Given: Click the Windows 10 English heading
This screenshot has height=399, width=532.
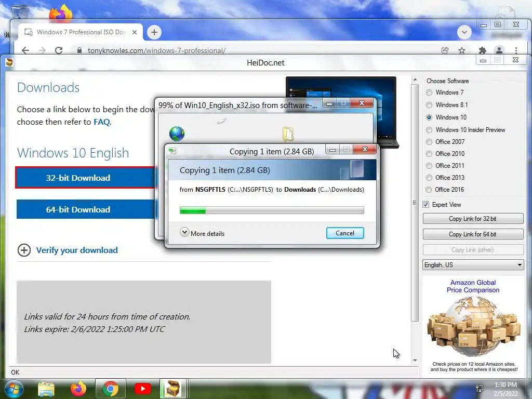Looking at the screenshot, I should pyautogui.click(x=73, y=153).
